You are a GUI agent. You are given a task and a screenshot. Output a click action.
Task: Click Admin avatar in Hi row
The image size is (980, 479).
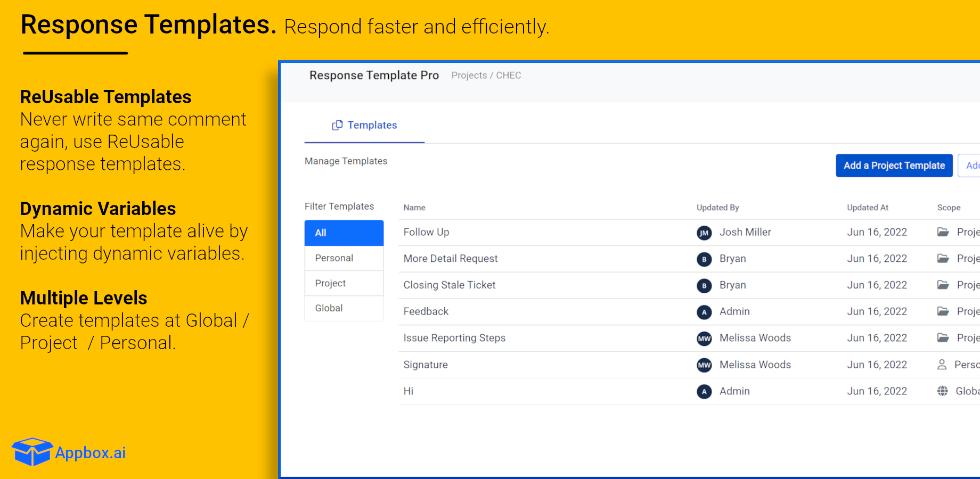(704, 392)
